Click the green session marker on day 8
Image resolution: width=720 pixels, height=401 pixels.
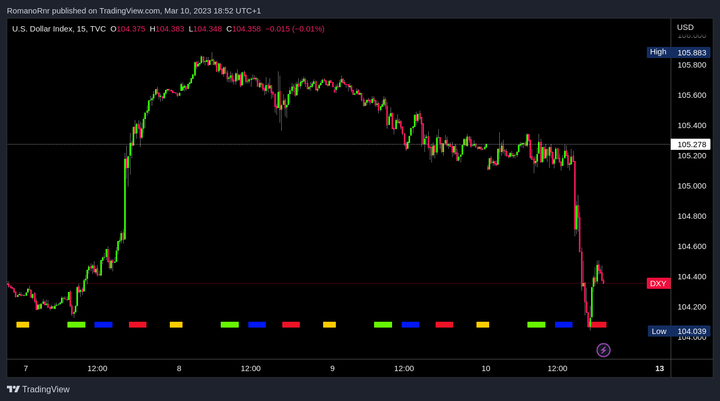[x=230, y=325]
